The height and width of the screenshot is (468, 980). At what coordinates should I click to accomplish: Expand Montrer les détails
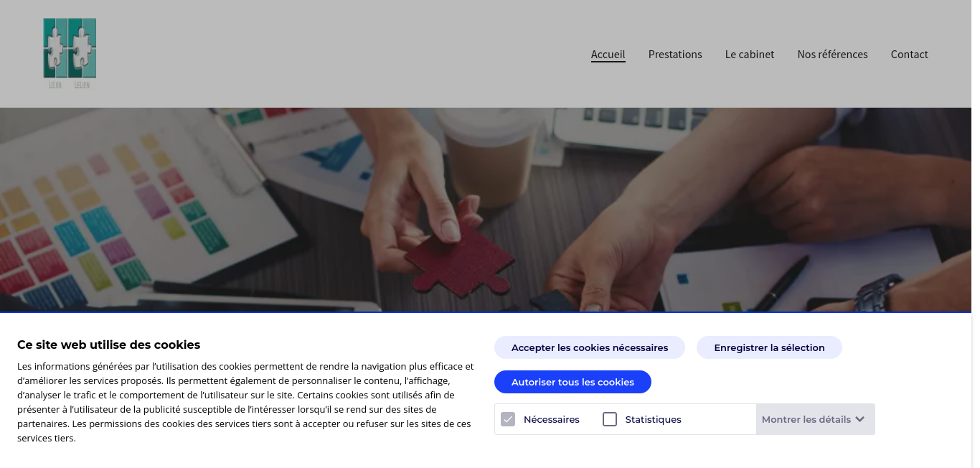815,419
